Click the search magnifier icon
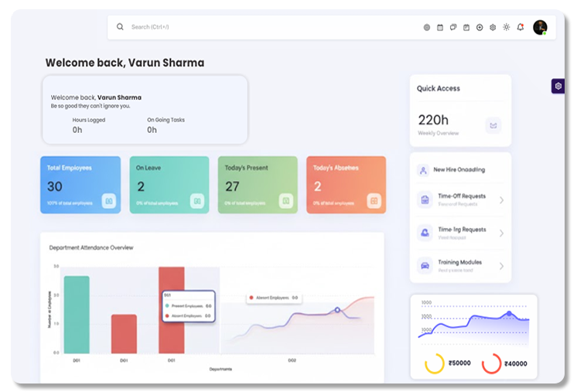Screen dimensions: 577x392 point(120,27)
